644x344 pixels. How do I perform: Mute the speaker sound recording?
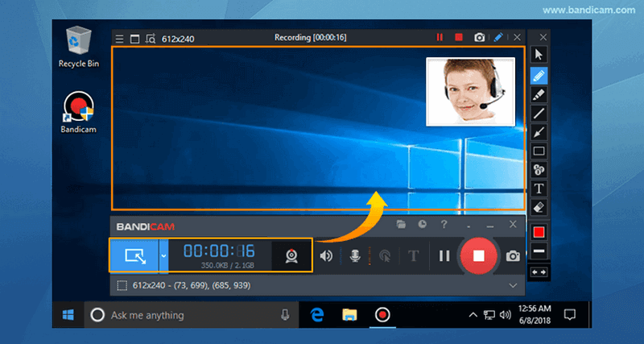coord(327,256)
